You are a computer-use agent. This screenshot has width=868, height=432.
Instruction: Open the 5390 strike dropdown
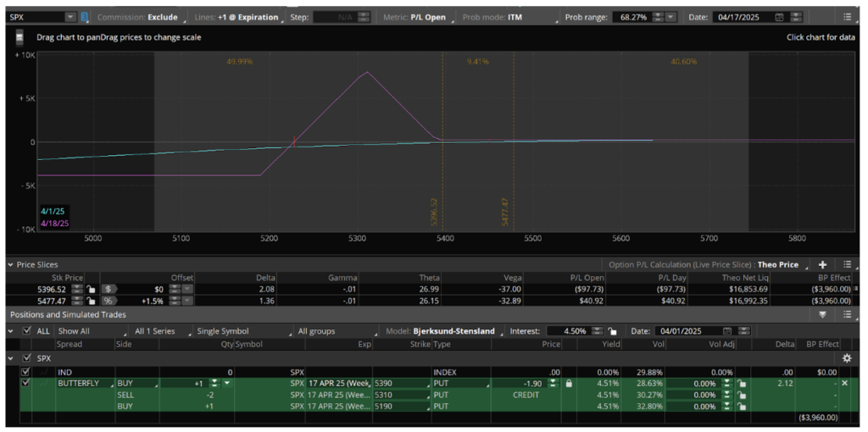402,383
